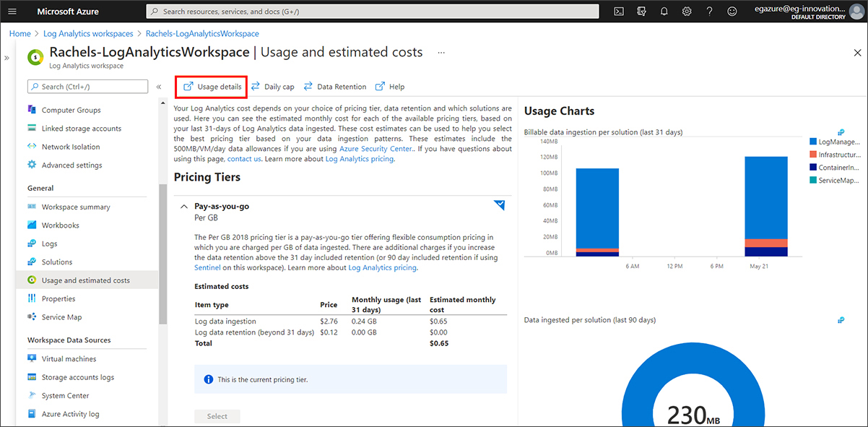Open Advanced settings
This screenshot has width=868, height=427.
[x=72, y=165]
